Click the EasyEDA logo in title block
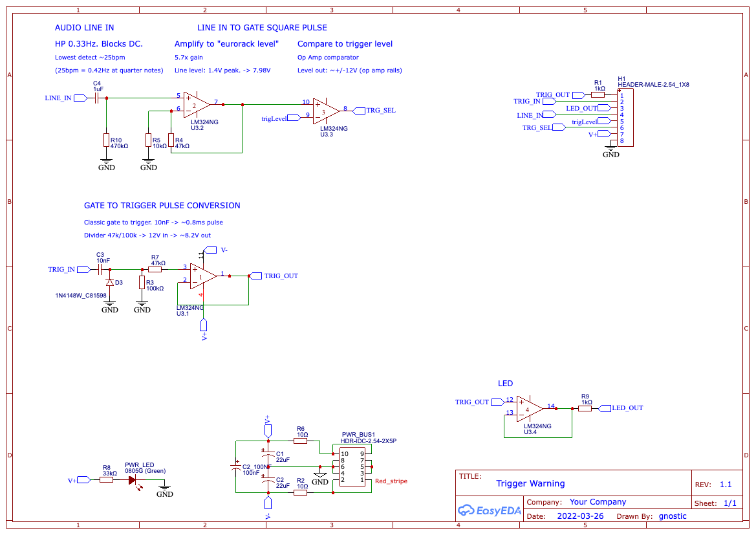 (x=490, y=510)
